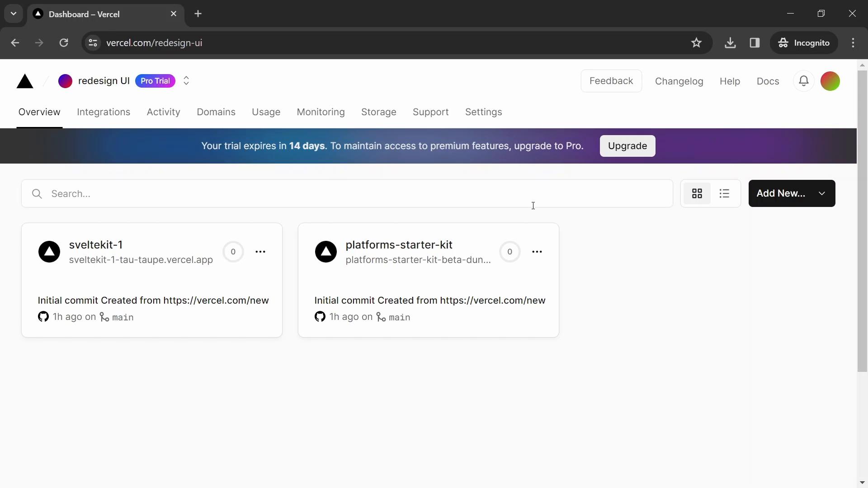Screen dimensions: 868x488
Task: Open the Feedback page
Action: pos(611,81)
